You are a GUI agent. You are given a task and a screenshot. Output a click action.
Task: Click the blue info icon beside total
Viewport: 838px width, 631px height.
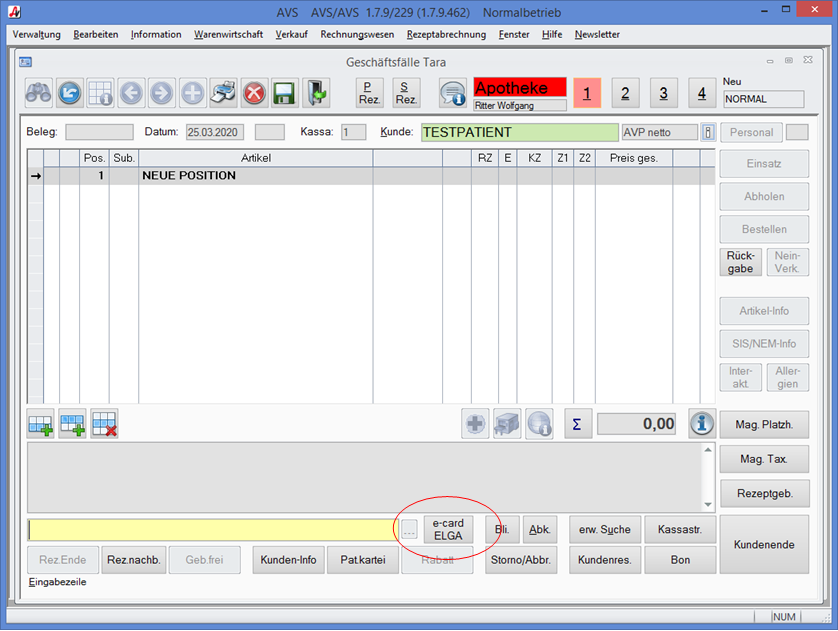[702, 424]
